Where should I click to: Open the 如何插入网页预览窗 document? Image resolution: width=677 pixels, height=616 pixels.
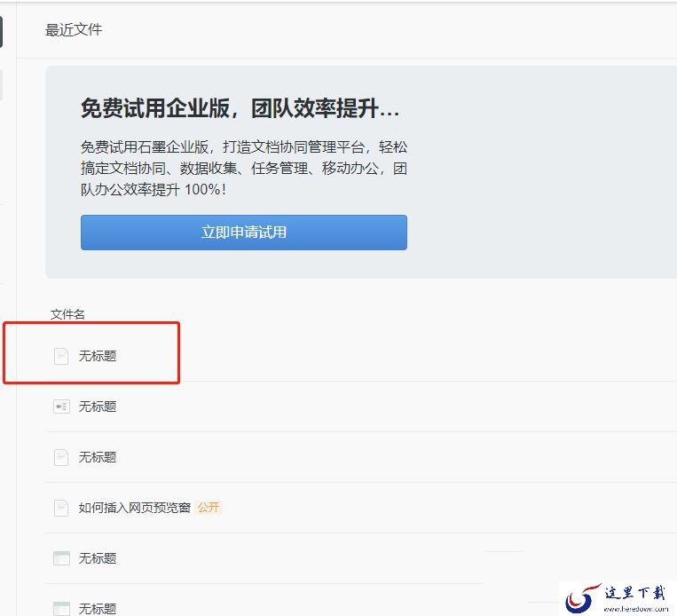pos(134,508)
